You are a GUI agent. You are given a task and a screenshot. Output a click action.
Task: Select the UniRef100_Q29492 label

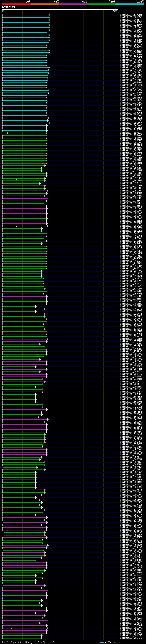click(131, 547)
